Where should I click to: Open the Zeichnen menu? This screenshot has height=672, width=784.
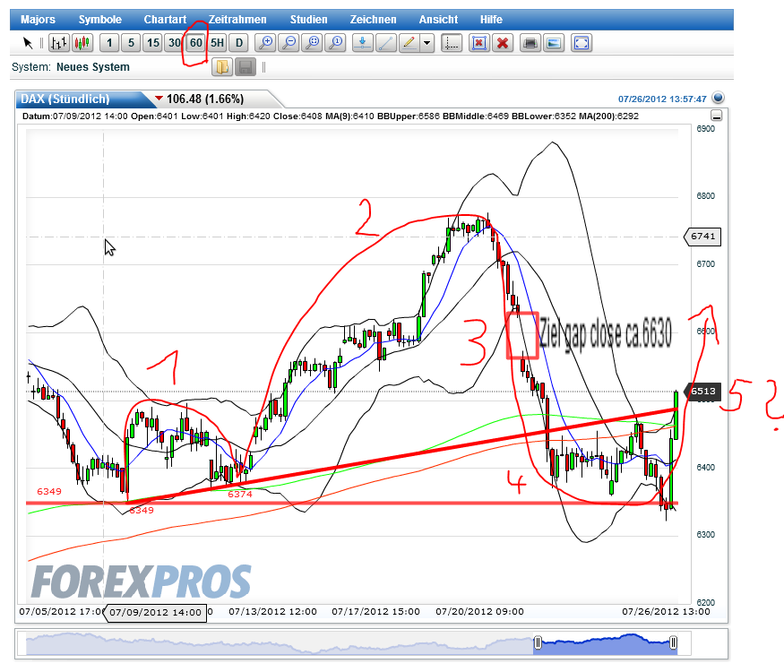[373, 19]
